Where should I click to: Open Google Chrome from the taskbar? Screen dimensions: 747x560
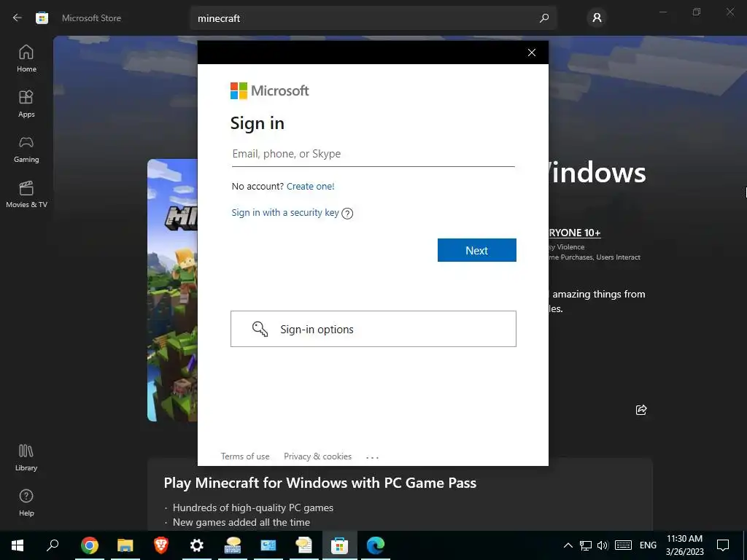click(x=89, y=545)
